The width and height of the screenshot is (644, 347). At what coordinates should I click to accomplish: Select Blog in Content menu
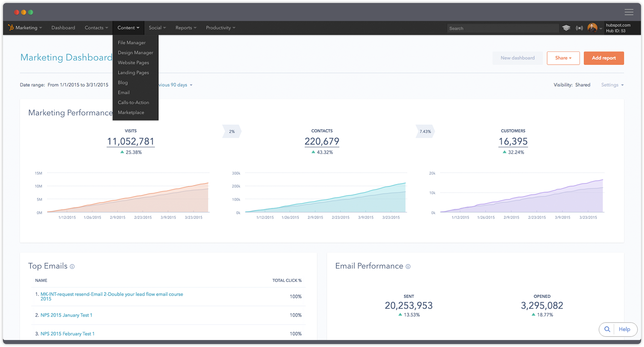(123, 82)
